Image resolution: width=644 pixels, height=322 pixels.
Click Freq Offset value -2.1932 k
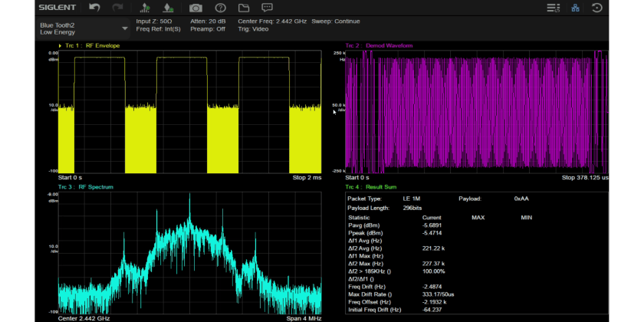coord(434,302)
